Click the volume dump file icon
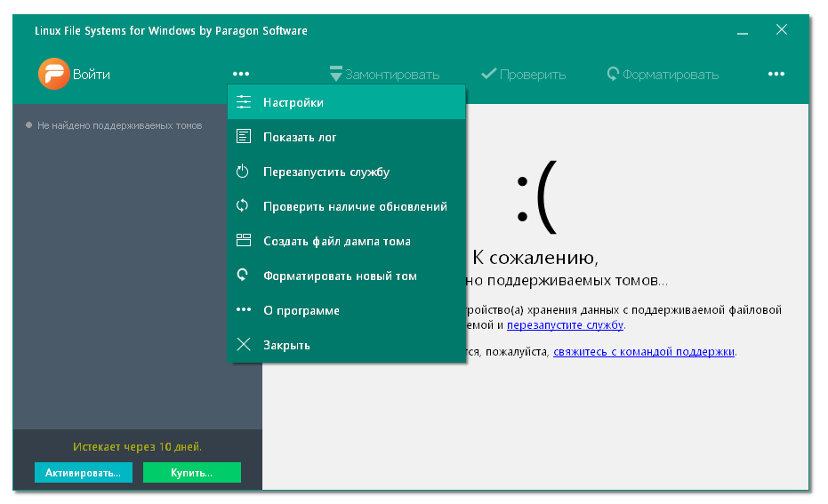 coord(244,240)
